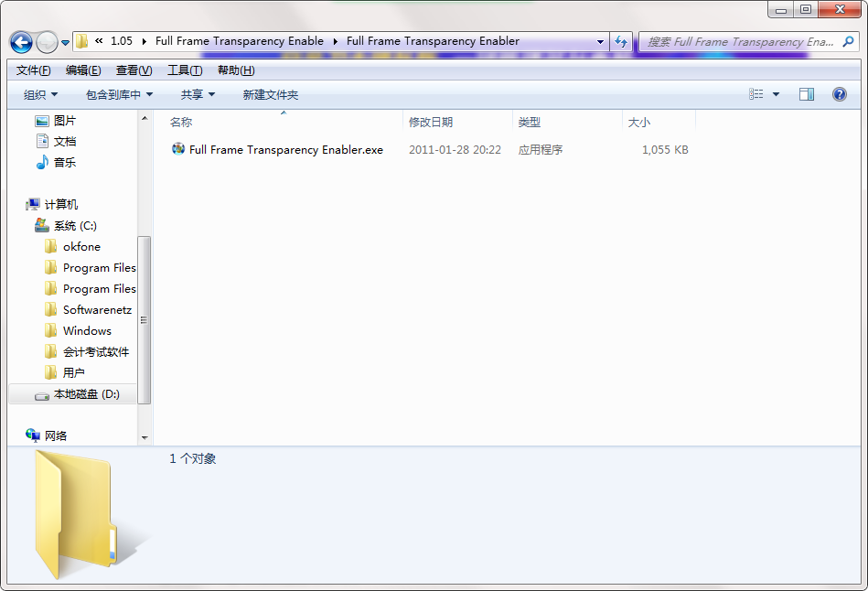Image resolution: width=868 pixels, height=591 pixels.
Task: Open the 帮助(H) menu
Action: [236, 70]
